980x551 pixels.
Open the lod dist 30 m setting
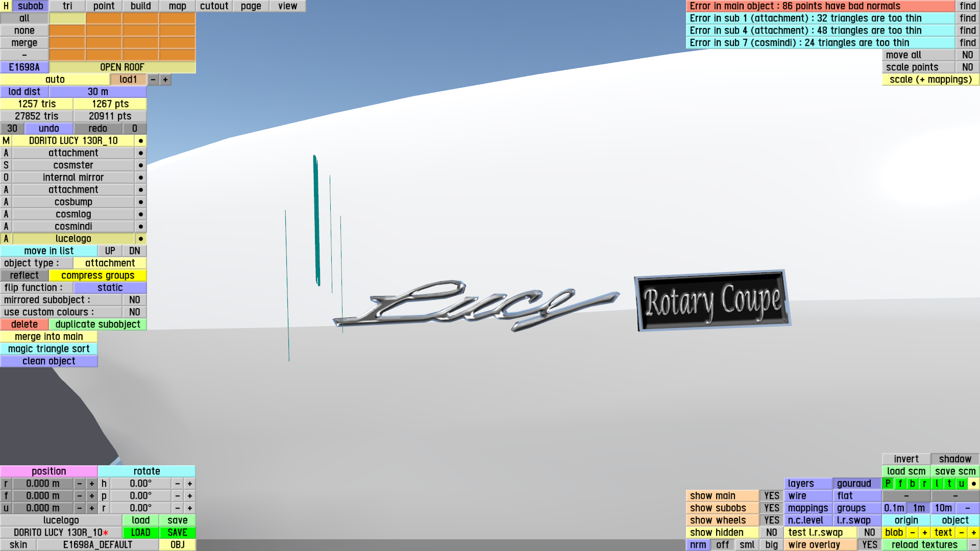pos(97,92)
